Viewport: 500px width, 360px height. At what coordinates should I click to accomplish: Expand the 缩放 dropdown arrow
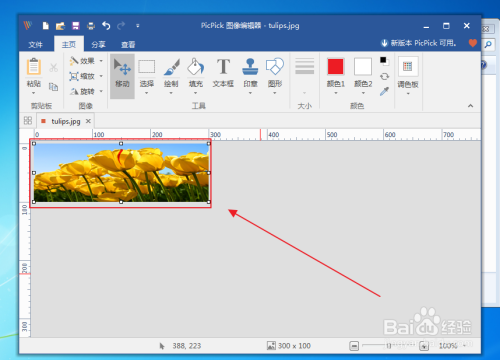(101, 76)
